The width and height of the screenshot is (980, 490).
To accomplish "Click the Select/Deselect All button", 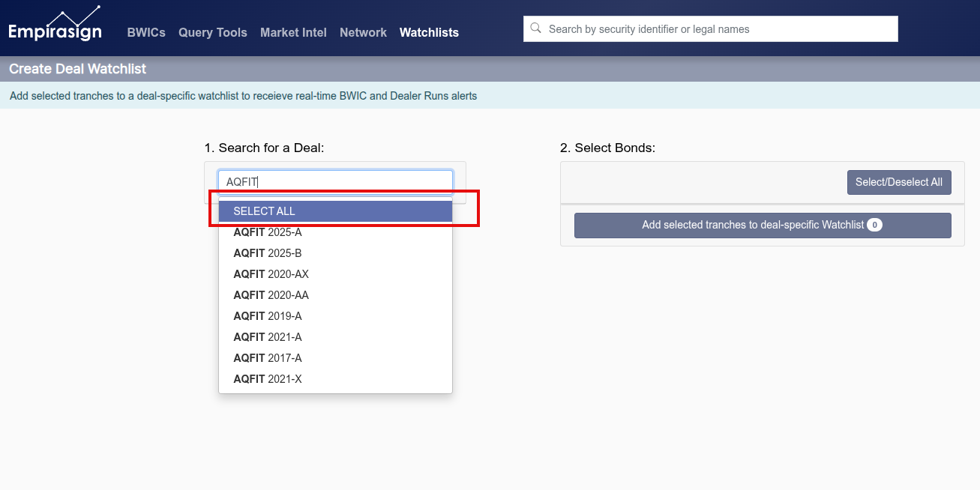I will pyautogui.click(x=899, y=182).
